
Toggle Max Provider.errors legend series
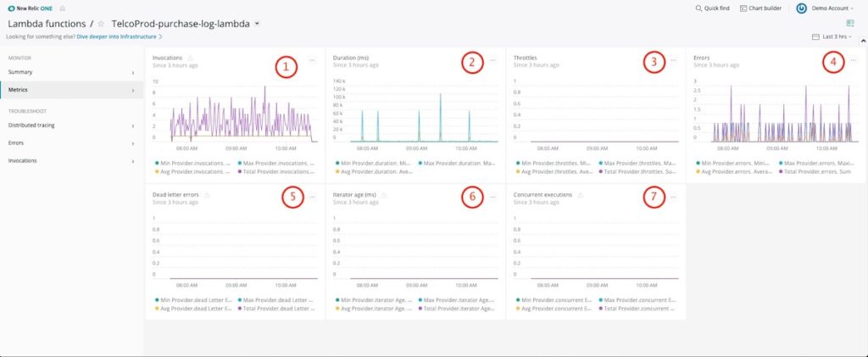816,164
